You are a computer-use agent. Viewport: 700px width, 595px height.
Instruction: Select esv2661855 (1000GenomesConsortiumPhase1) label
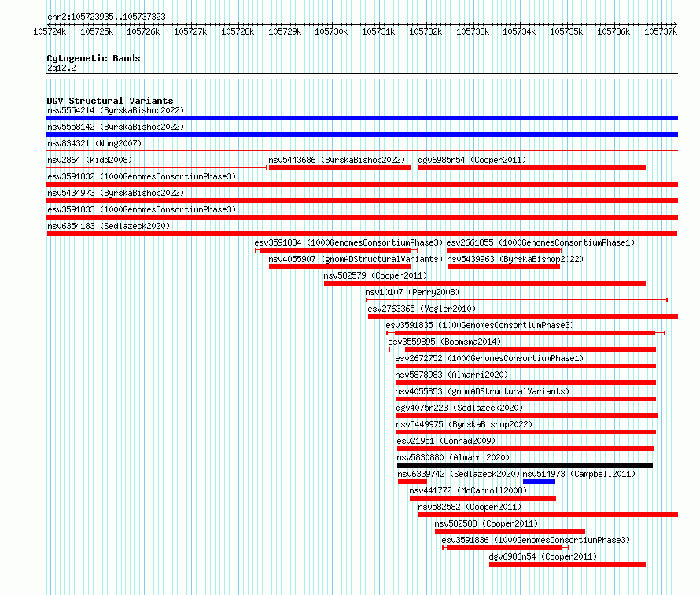pos(540,242)
